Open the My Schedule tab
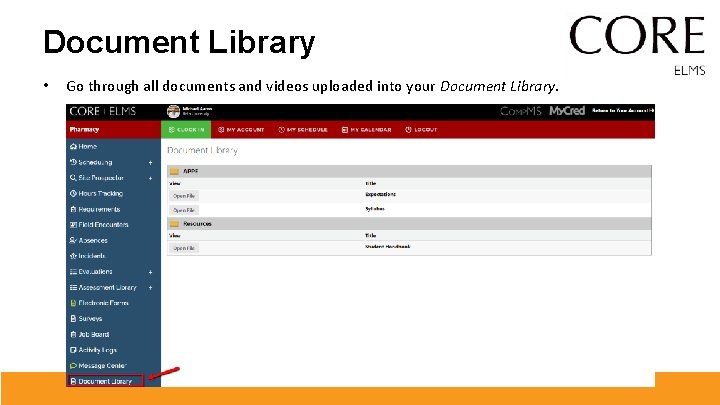Image resolution: width=720 pixels, height=405 pixels. pos(303,129)
